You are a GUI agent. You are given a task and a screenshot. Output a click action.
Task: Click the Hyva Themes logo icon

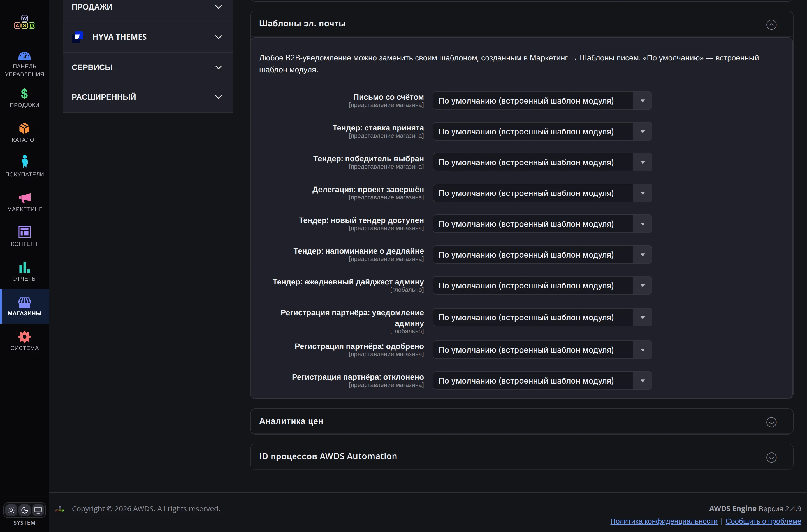pyautogui.click(x=78, y=37)
